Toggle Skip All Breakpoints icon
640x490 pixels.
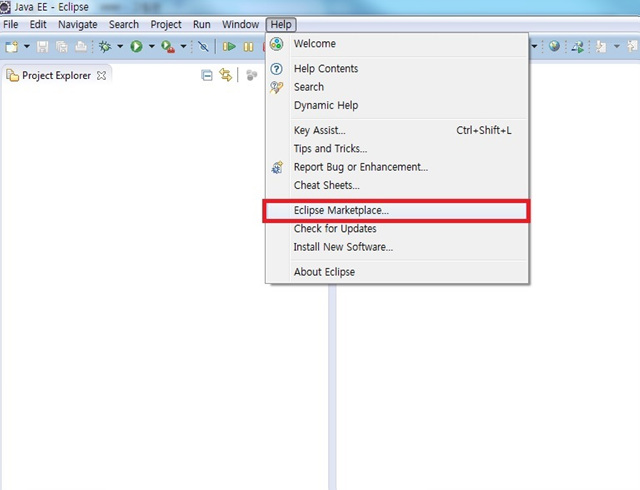tap(203, 47)
